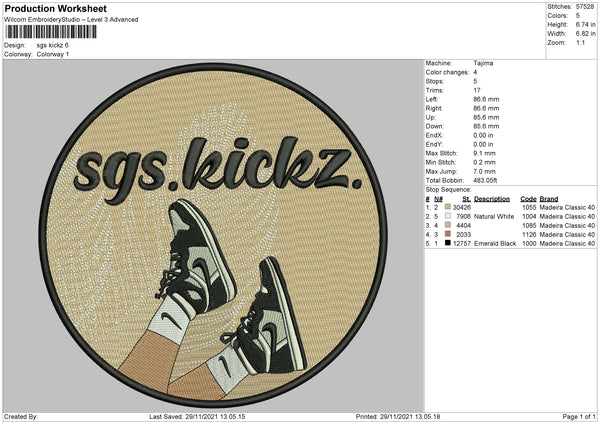The height and width of the screenshot is (424, 600).
Task: Click the barcode under the worksheet title
Action: [40, 32]
